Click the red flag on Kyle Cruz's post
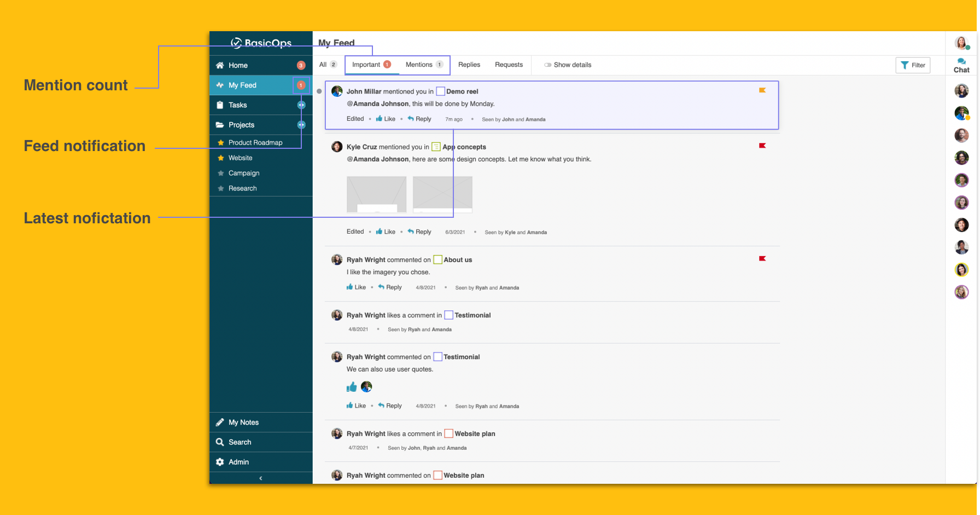The image size is (980, 515). click(x=762, y=146)
